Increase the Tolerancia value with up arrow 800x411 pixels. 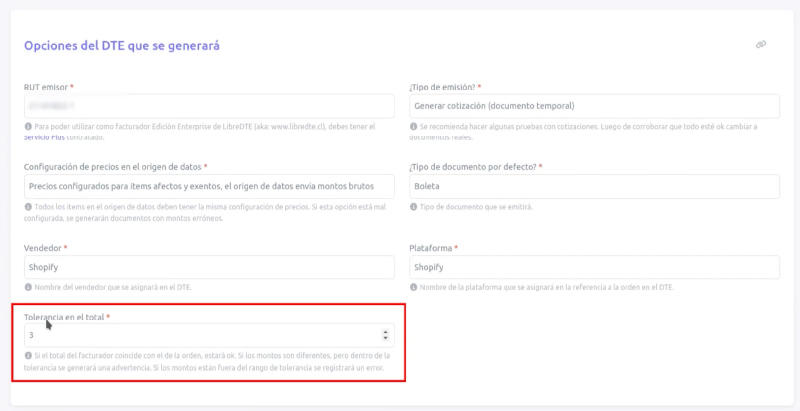coord(385,332)
